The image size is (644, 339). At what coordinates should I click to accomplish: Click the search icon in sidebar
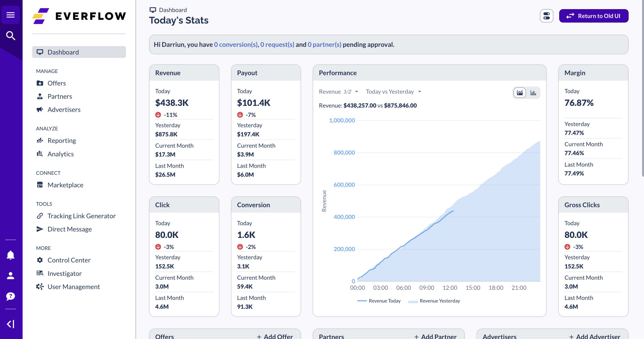point(11,36)
